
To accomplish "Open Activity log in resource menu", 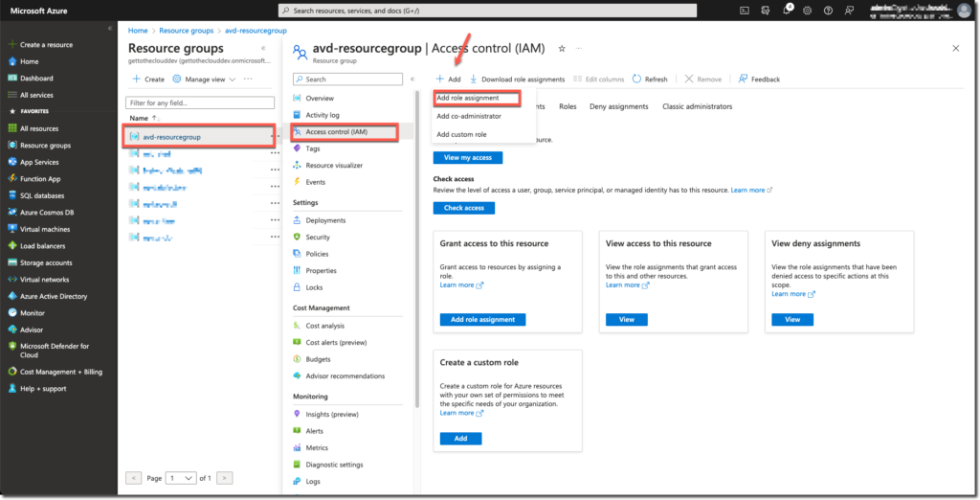I will (323, 115).
